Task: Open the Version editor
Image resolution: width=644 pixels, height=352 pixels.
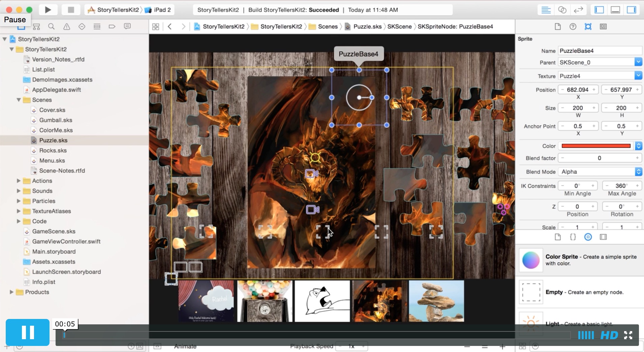Action: coord(578,10)
